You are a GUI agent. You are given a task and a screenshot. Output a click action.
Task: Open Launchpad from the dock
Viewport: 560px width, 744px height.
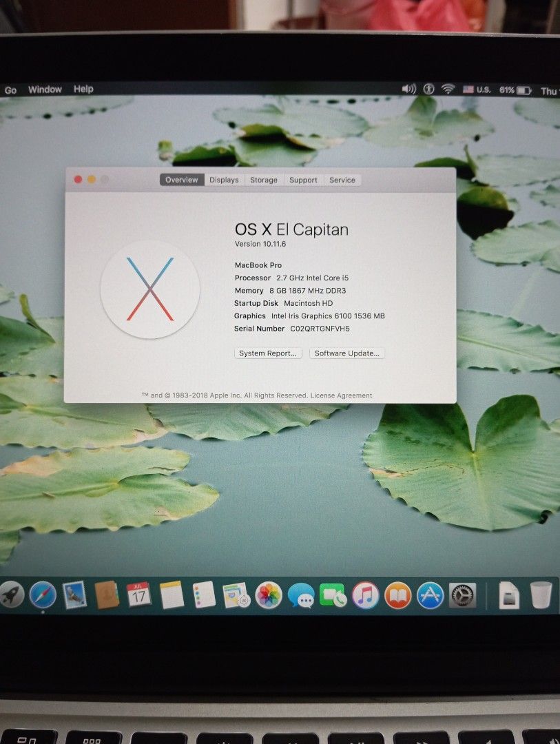pos(10,595)
